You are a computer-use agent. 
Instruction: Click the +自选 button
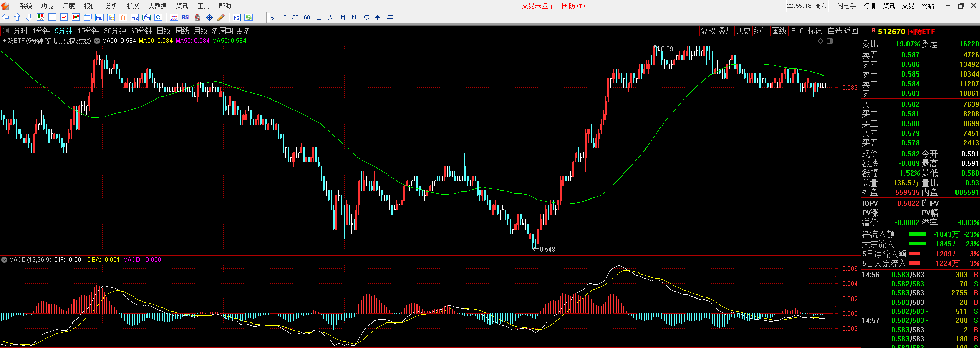[833, 31]
